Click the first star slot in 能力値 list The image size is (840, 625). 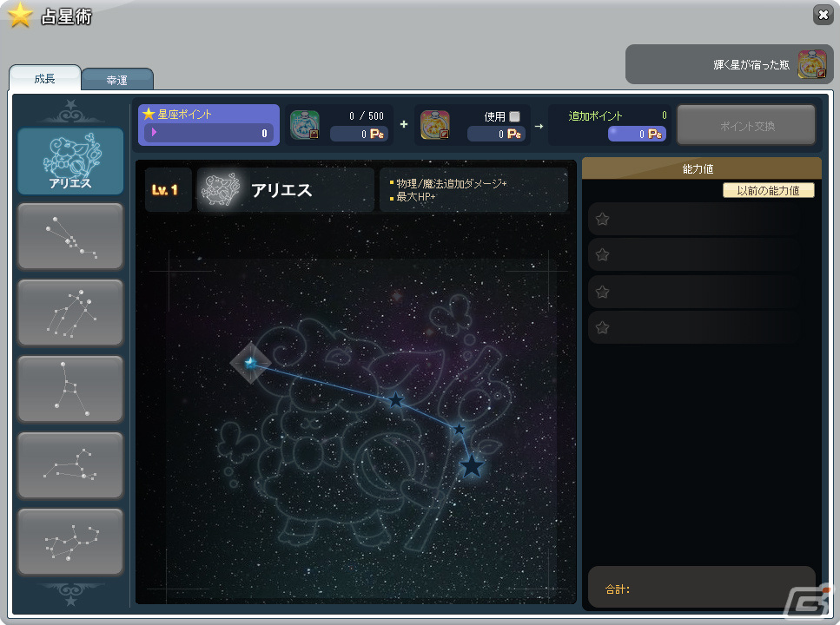tap(694, 219)
